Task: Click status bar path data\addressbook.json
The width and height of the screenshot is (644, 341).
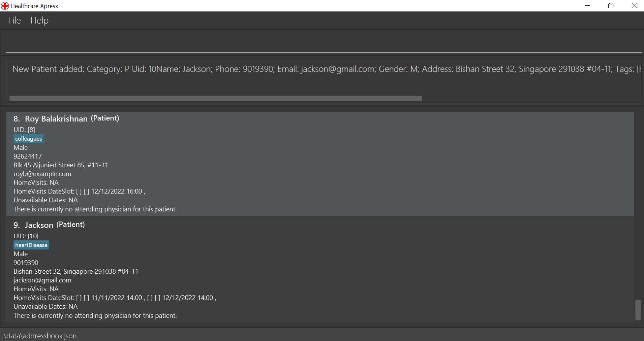Action: pyautogui.click(x=40, y=336)
